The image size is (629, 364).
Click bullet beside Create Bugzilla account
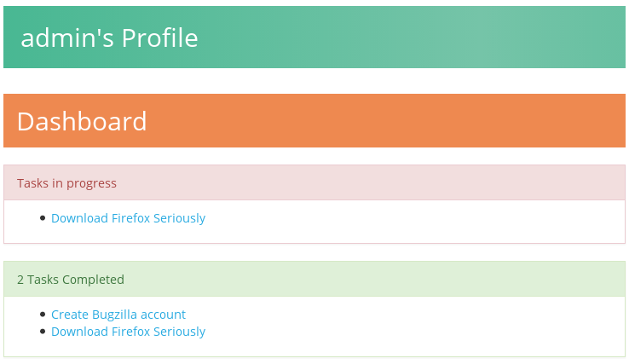click(43, 315)
